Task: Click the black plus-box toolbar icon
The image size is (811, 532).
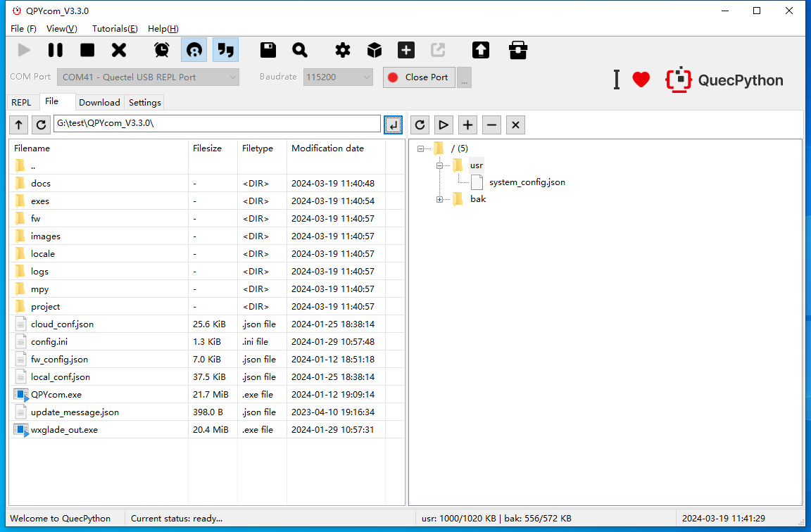Action: click(x=406, y=50)
